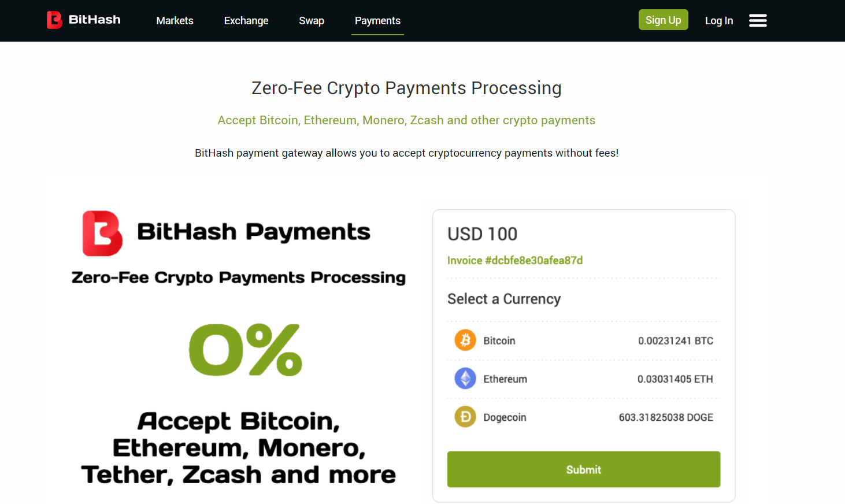Click the Log In link
The height and width of the screenshot is (504, 845).
pos(719,21)
